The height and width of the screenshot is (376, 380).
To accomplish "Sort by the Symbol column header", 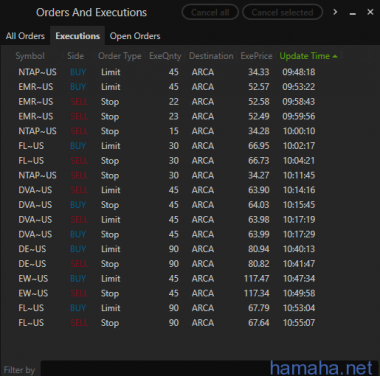I will coord(30,56).
